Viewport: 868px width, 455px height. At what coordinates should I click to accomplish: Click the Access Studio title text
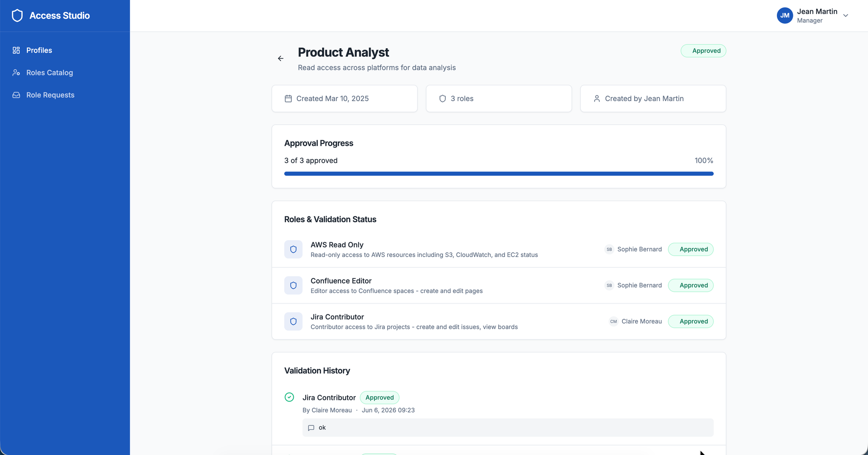(x=59, y=16)
